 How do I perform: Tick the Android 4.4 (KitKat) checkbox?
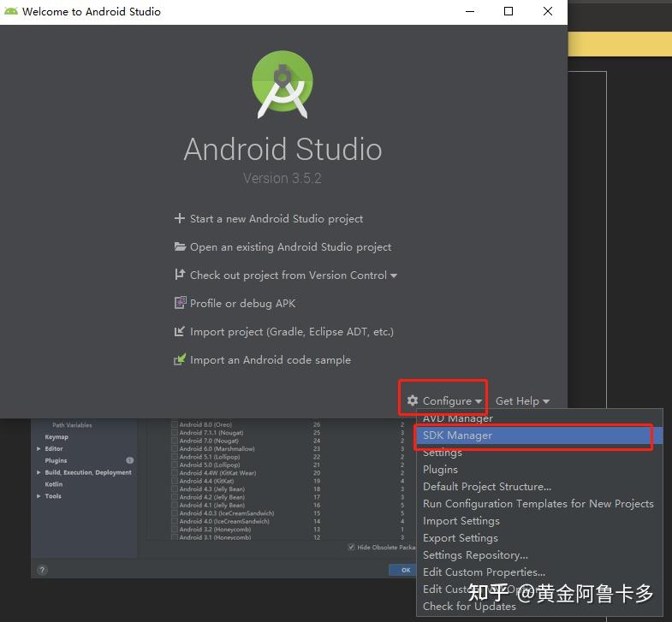pyautogui.click(x=175, y=481)
